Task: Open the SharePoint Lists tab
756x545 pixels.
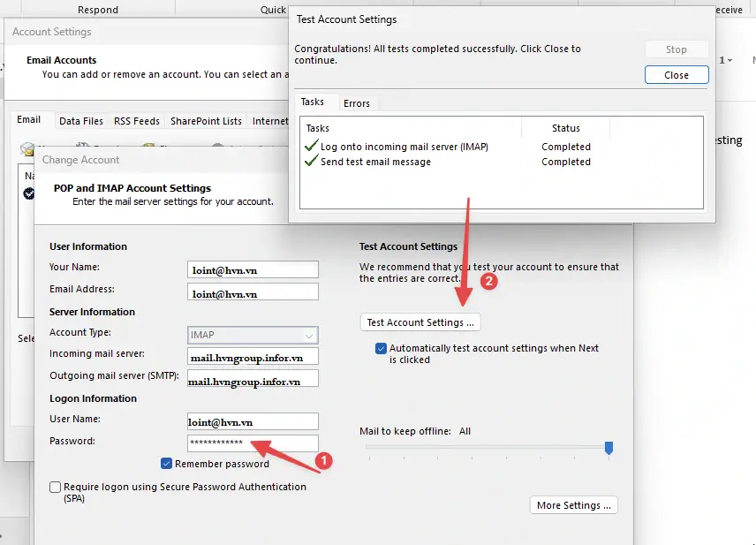Action: coord(206,121)
